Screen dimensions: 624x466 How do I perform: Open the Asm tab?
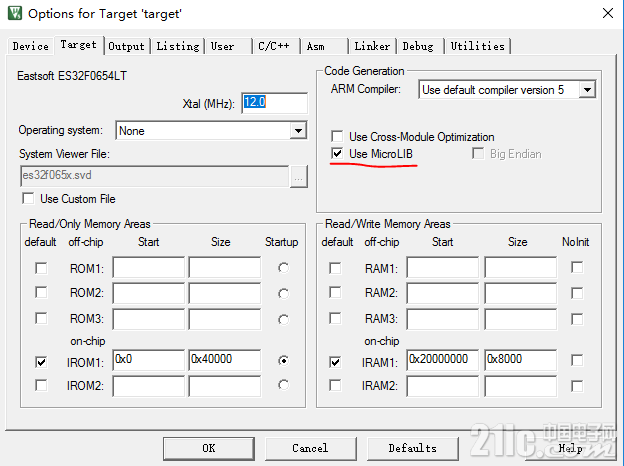coord(325,46)
